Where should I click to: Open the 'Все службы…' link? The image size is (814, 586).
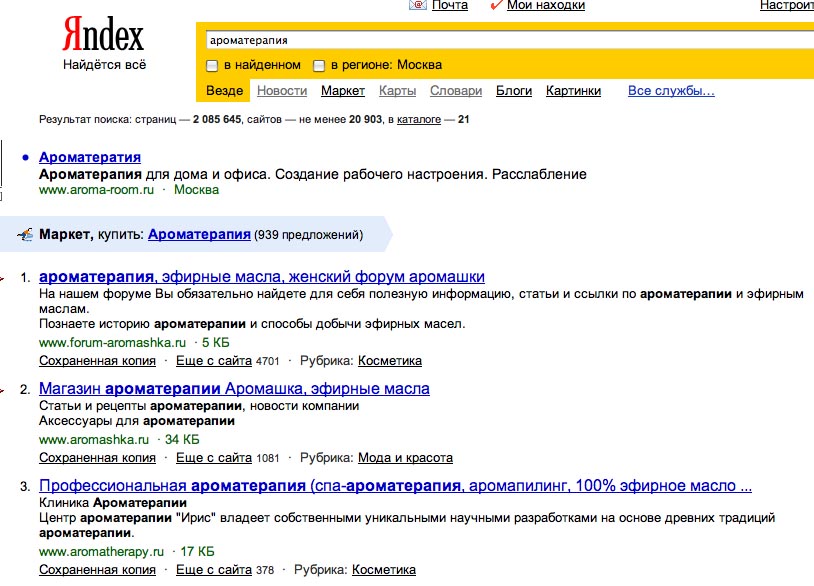671,91
